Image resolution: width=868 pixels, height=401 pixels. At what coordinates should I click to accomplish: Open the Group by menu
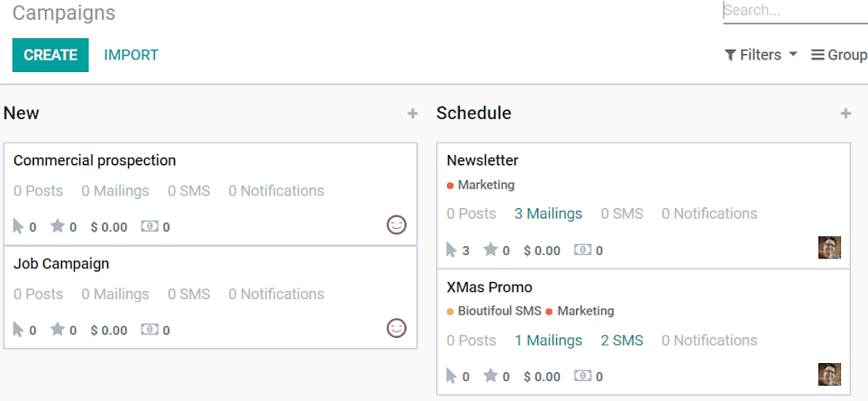coord(839,55)
